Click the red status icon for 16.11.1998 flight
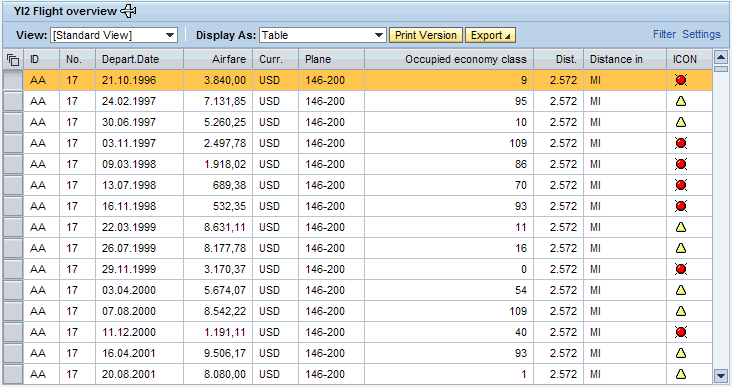The height and width of the screenshot is (387, 732). coord(681,206)
